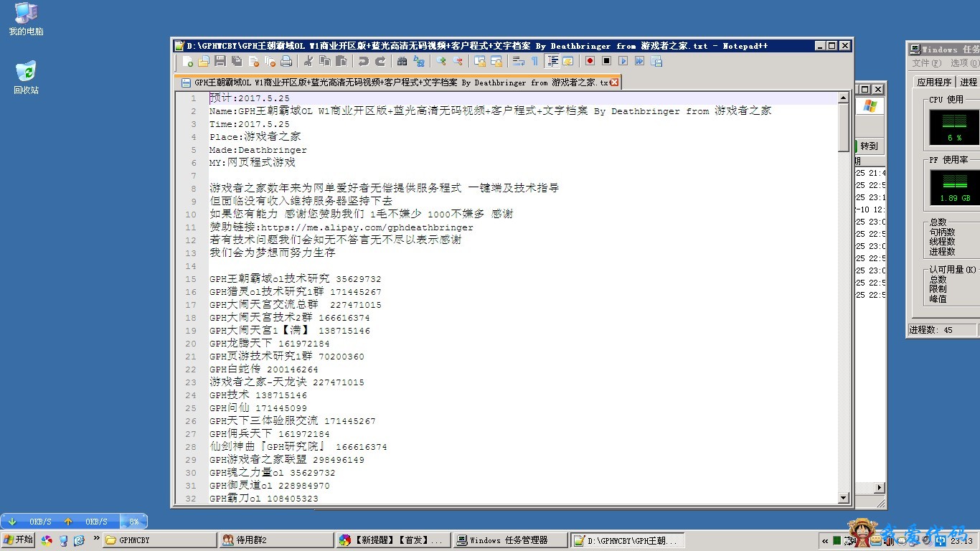Switch to 进程 tab in Task Manager
980x551 pixels.
click(969, 83)
